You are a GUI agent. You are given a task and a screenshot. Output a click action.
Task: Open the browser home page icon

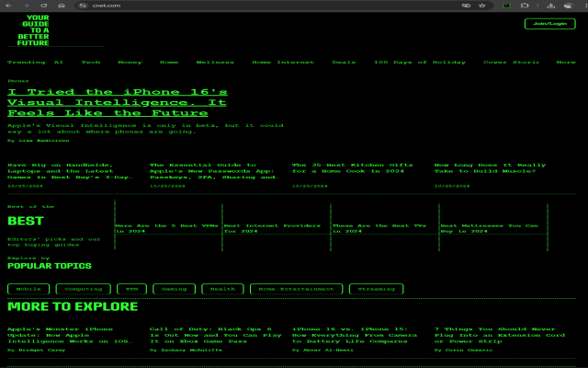(62, 6)
